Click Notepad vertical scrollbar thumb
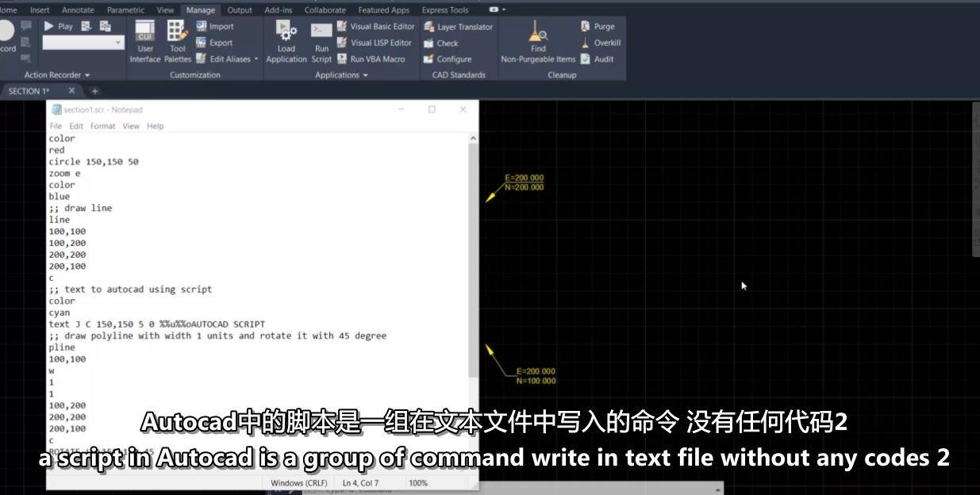Screen dimensions: 980x495 (474, 259)
